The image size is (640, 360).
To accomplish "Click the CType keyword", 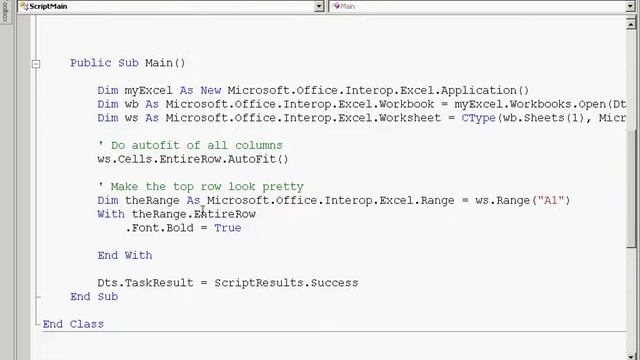I will click(478, 118).
